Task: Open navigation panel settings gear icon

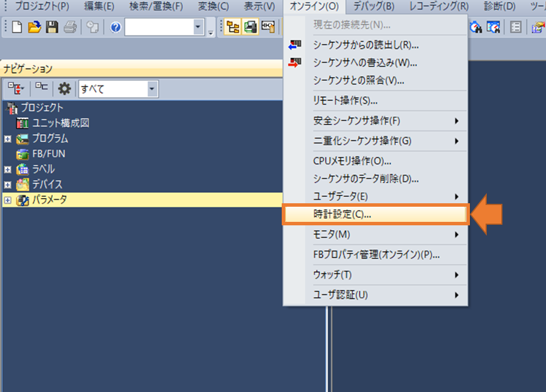Action: (x=64, y=89)
